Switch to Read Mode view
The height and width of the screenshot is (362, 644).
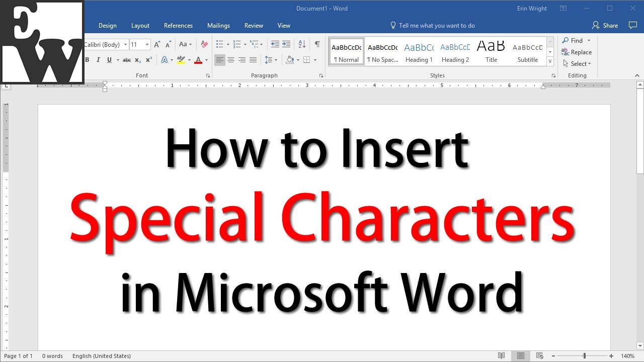click(501, 356)
